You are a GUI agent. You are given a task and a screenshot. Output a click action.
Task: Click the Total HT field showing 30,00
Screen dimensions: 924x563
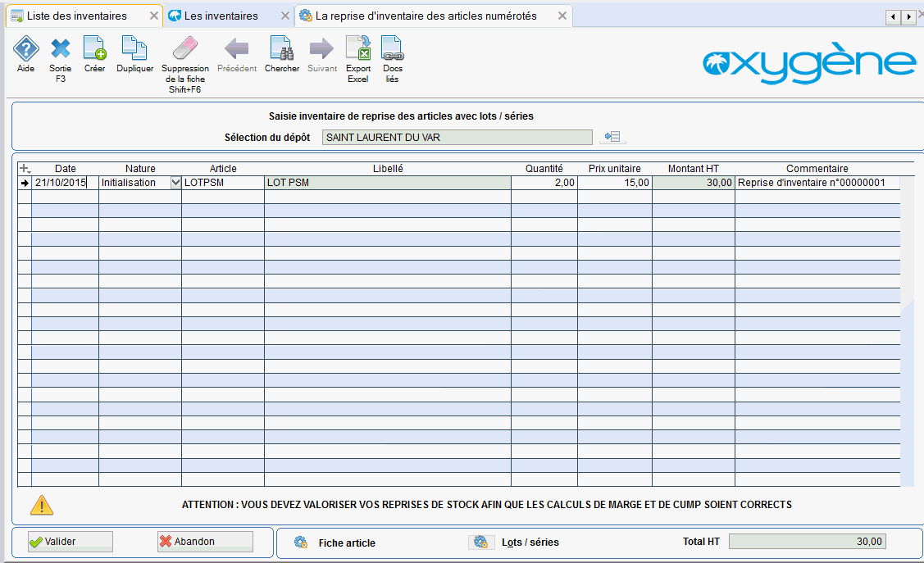[808, 541]
